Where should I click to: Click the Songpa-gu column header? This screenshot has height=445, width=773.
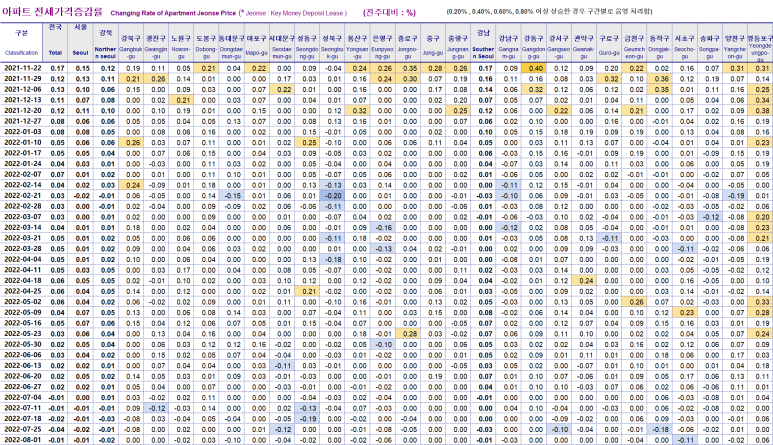(x=709, y=42)
